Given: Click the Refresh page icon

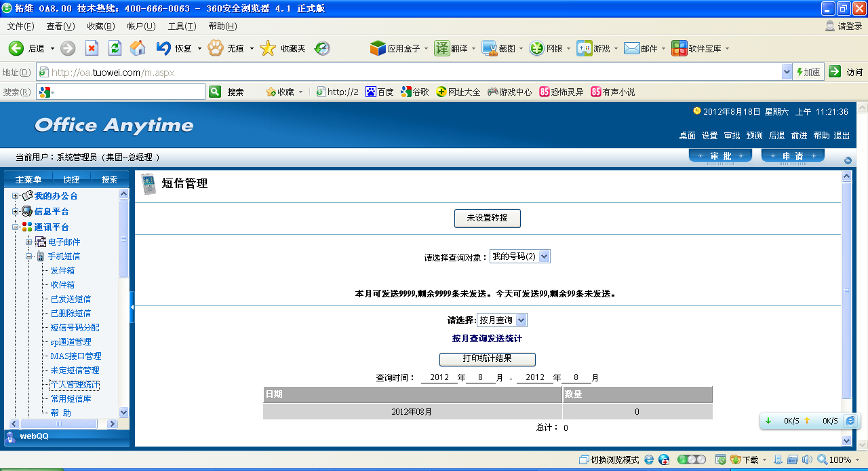Looking at the screenshot, I should (115, 48).
